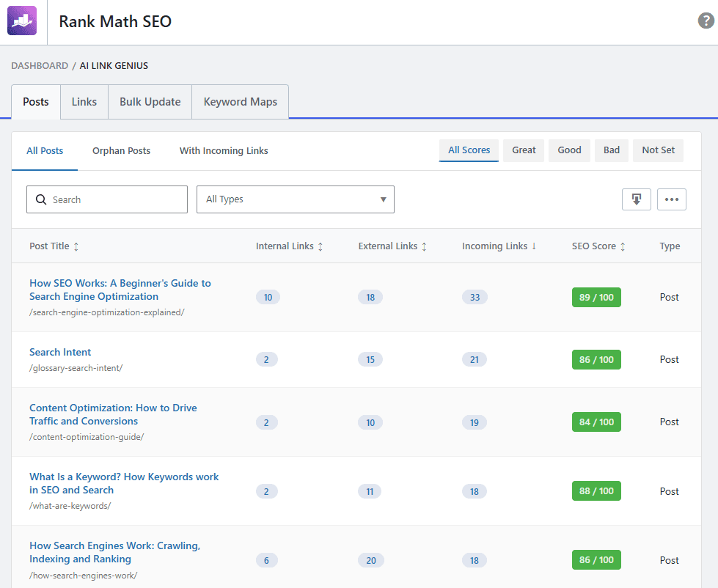Click internal links count 2 for Search Intent
This screenshot has width=718, height=588.
tap(266, 360)
